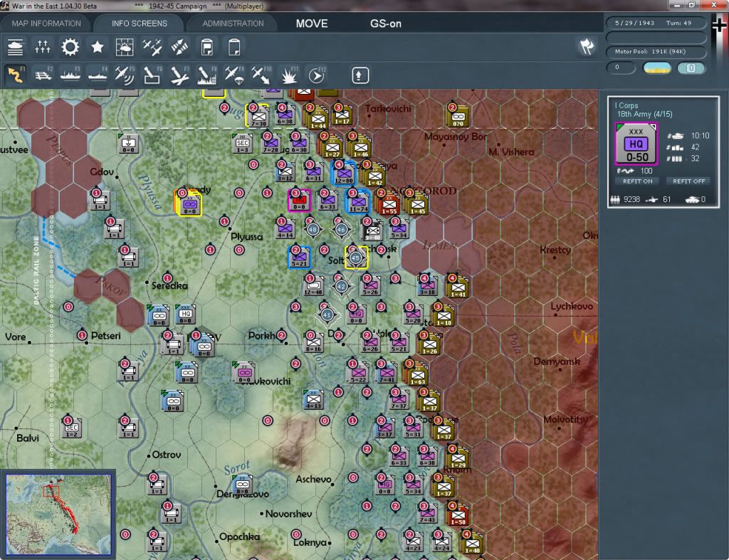
Task: Select F6 Bomb Unit mode
Action: 152,75
